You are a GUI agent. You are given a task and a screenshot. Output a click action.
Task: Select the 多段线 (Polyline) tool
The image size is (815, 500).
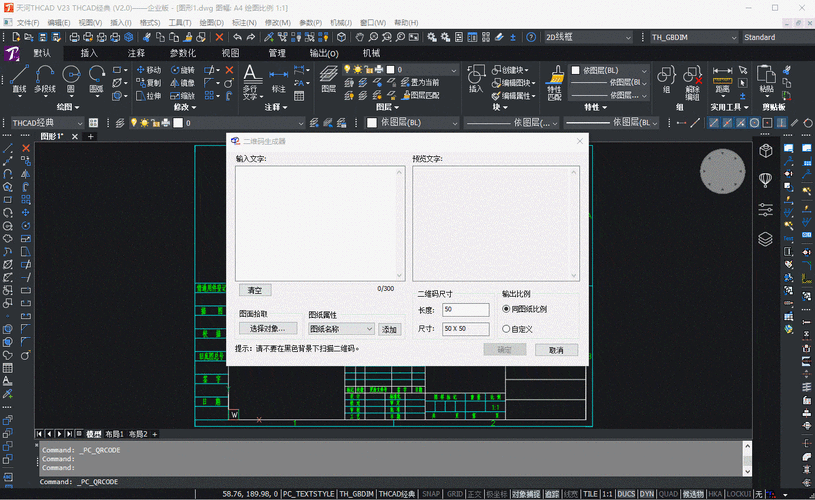pyautogui.click(x=45, y=79)
